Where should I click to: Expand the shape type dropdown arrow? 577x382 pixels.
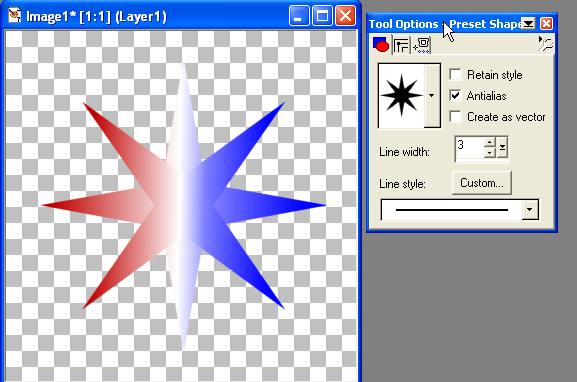(432, 96)
